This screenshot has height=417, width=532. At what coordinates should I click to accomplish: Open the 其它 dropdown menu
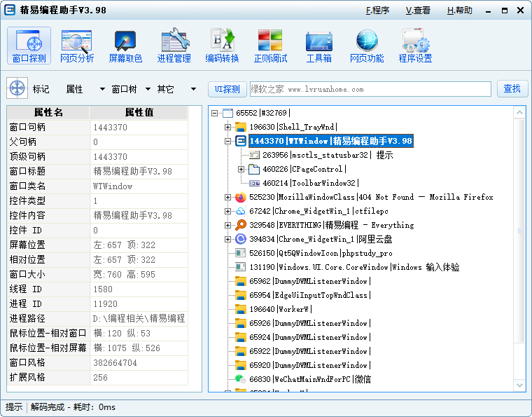175,89
